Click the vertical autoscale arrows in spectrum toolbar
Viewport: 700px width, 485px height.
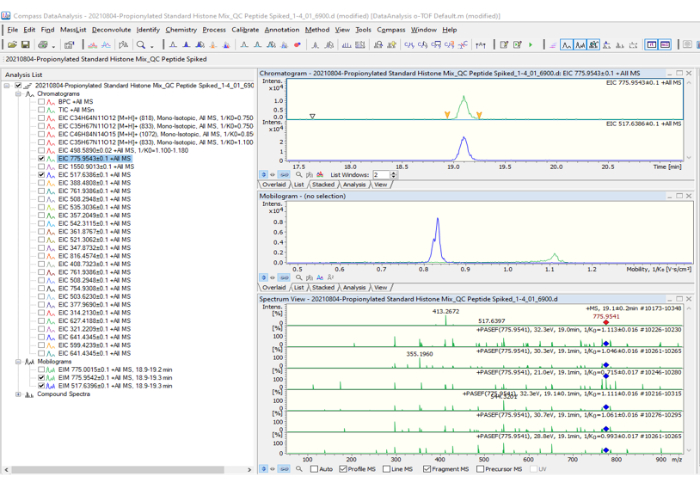[264, 469]
